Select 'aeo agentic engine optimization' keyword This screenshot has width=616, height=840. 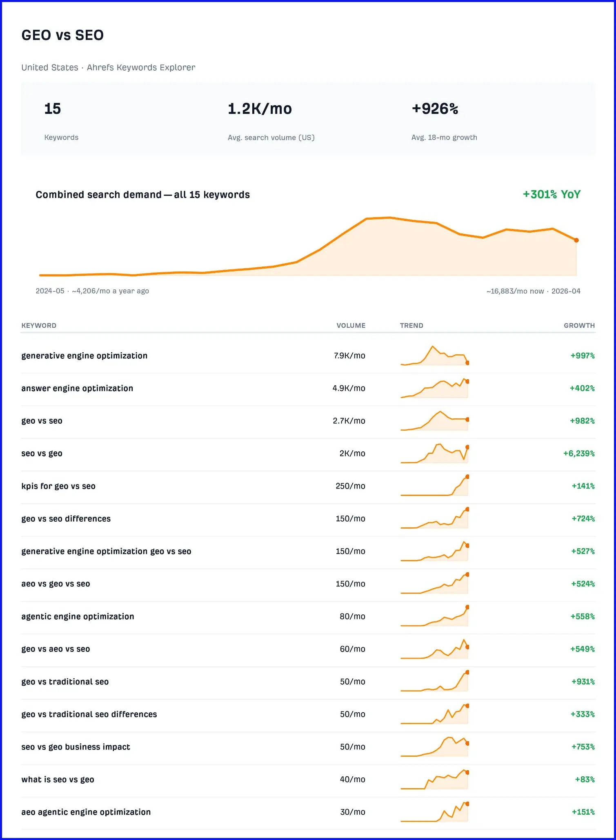[86, 812]
